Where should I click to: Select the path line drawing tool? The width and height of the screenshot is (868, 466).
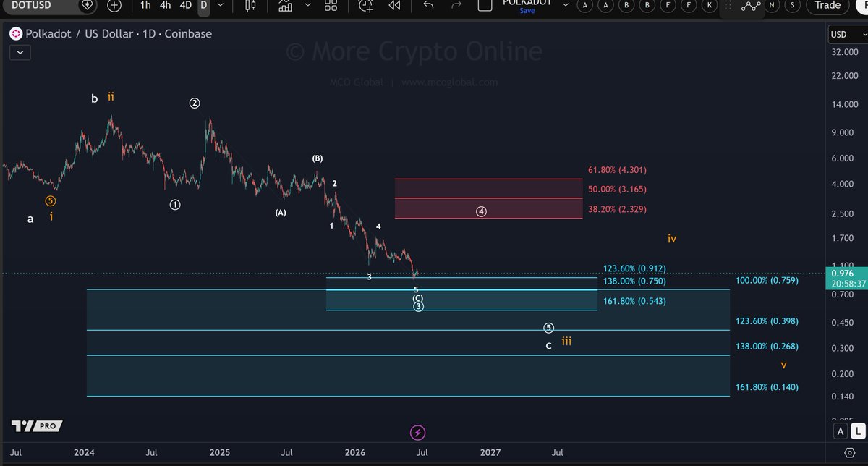click(751, 5)
